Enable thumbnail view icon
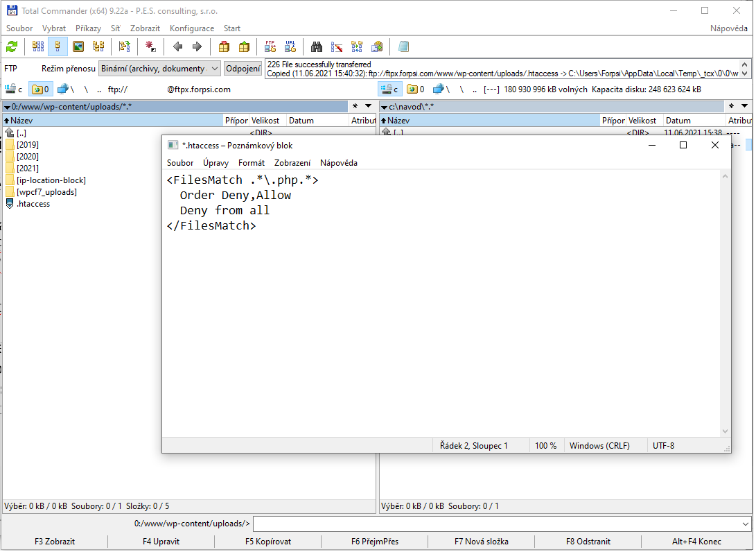Screen dimensions: 756x552 tap(78, 46)
